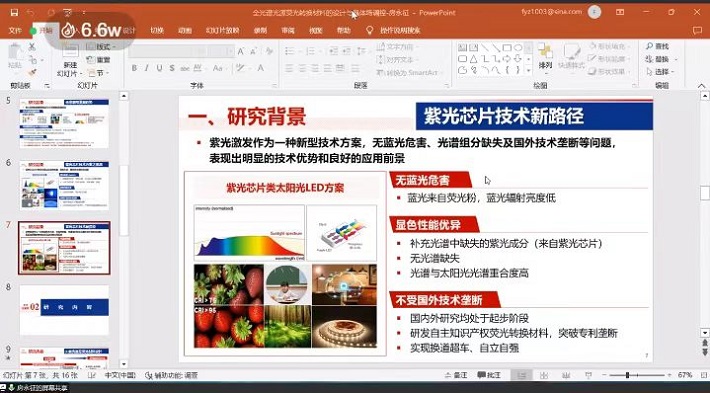710x393 pixels.
Task: Click the Comments (批注) status bar icon
Action: pos(489,375)
